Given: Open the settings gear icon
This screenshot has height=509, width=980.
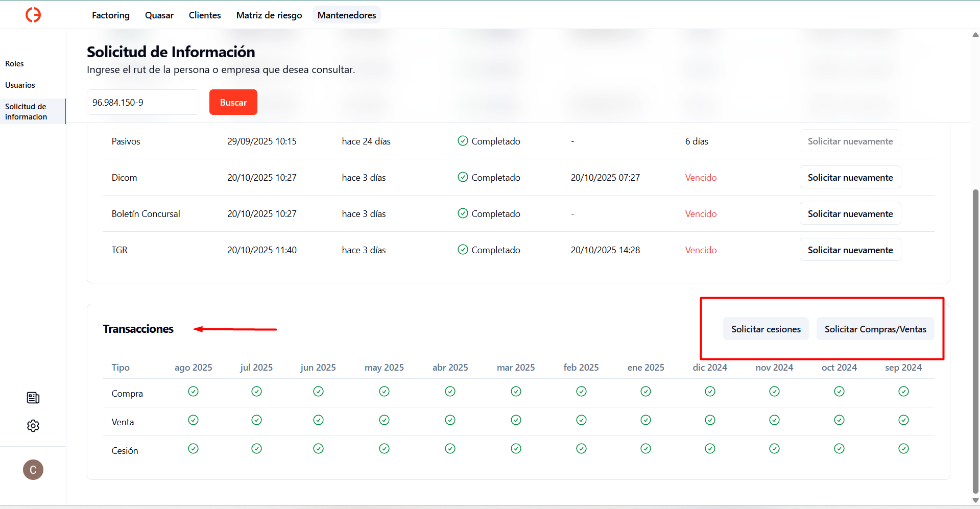Looking at the screenshot, I should (x=33, y=426).
